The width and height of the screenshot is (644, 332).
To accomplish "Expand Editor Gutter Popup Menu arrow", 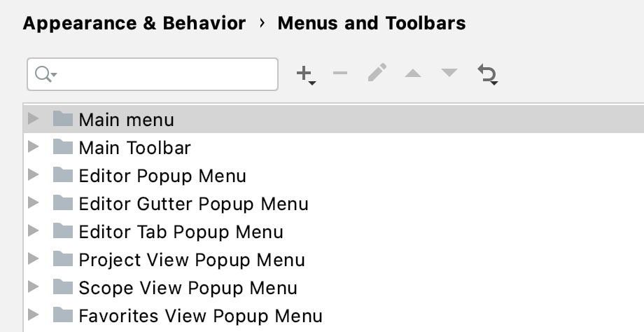I will point(34,202).
